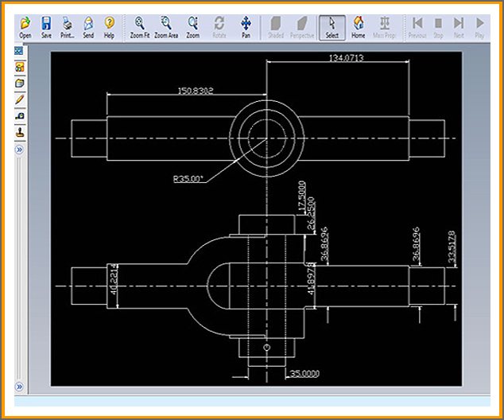Image resolution: width=504 pixels, height=420 pixels.
Task: Save the drawing with Save icon
Action: coord(46,28)
